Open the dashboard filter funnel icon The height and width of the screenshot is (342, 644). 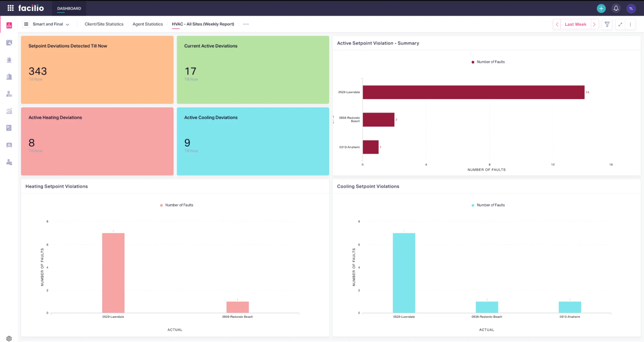[x=607, y=24]
